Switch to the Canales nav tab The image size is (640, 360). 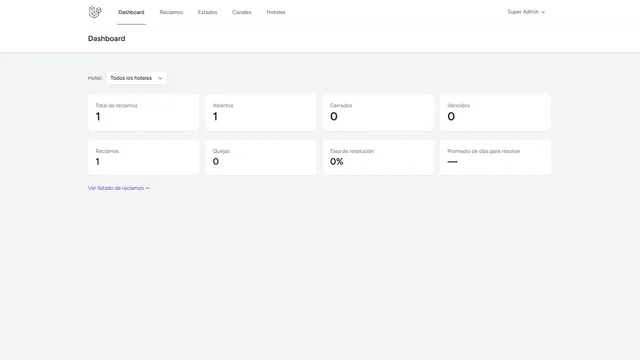[242, 12]
